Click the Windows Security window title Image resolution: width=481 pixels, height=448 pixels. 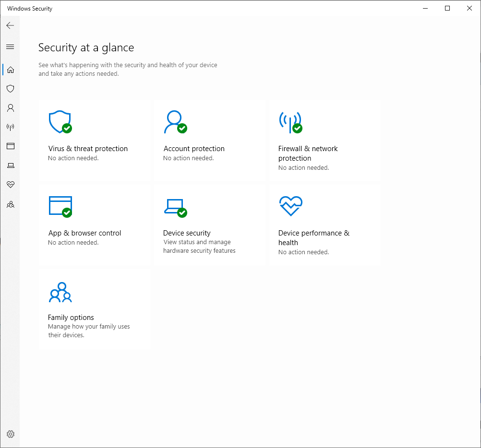(x=30, y=9)
